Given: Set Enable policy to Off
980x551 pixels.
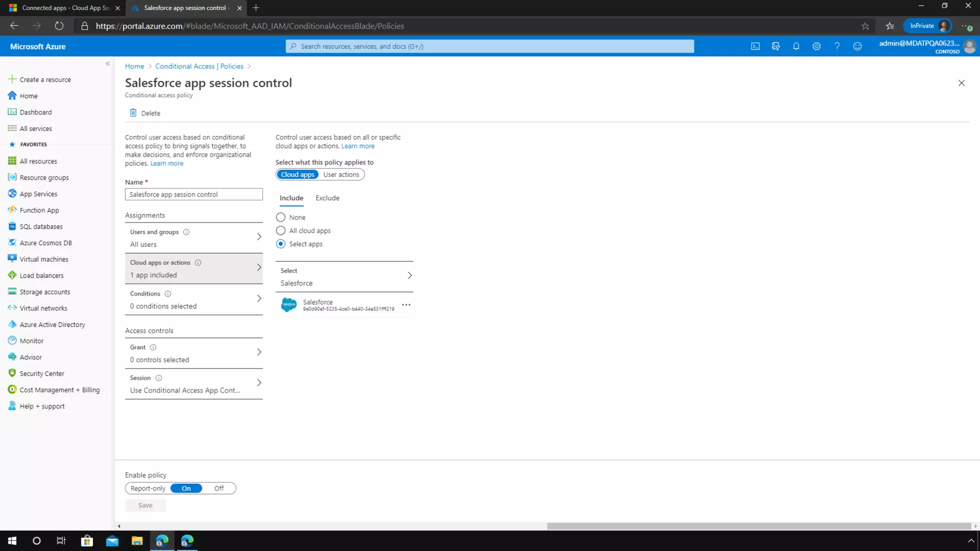Looking at the screenshot, I should click(219, 488).
